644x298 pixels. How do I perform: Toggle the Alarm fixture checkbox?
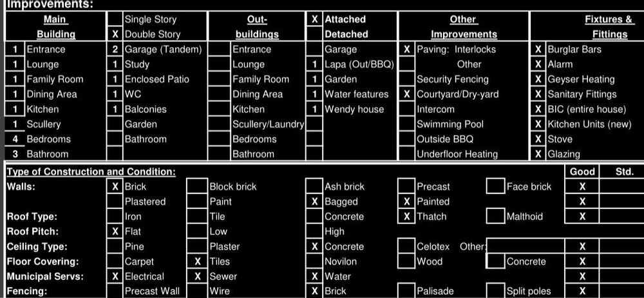[x=538, y=65]
